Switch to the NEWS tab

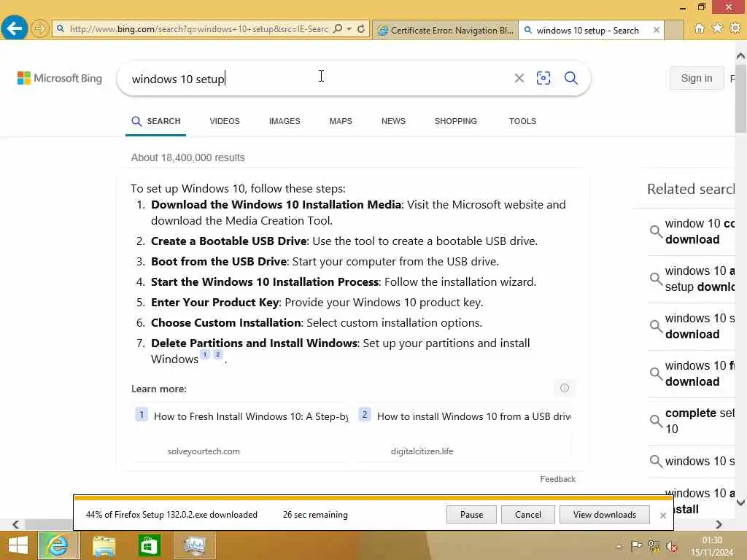(393, 122)
